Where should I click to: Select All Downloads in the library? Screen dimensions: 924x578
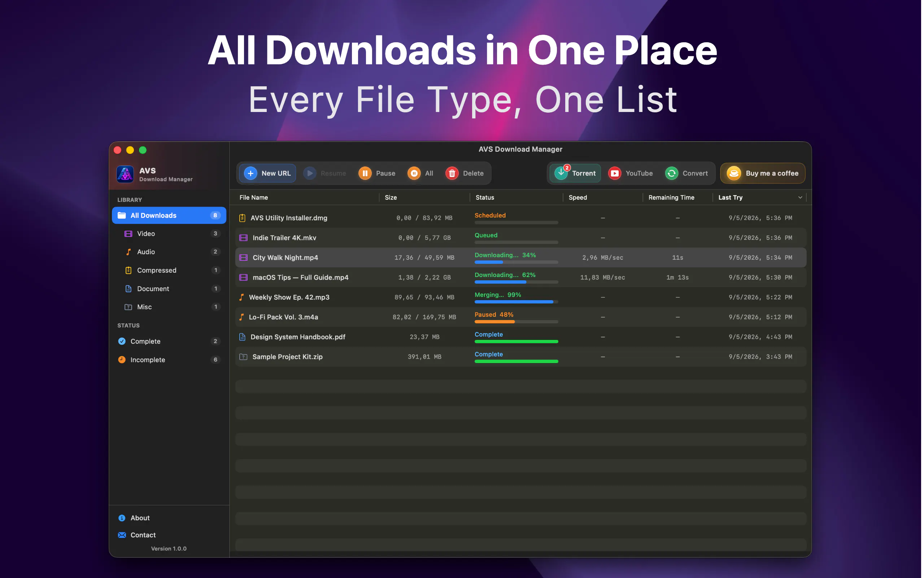[x=170, y=216]
